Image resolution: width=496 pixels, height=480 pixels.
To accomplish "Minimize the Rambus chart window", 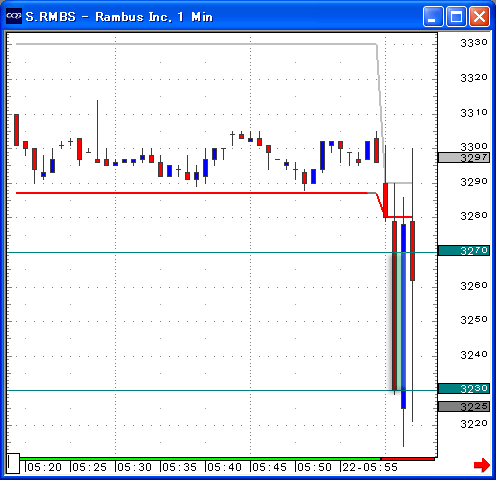I will click(x=433, y=16).
